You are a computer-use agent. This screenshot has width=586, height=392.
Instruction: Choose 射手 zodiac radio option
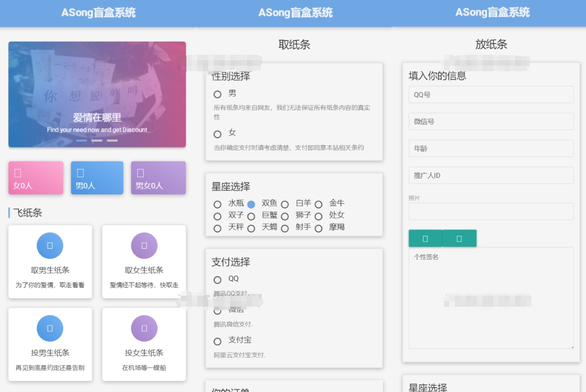pos(285,228)
